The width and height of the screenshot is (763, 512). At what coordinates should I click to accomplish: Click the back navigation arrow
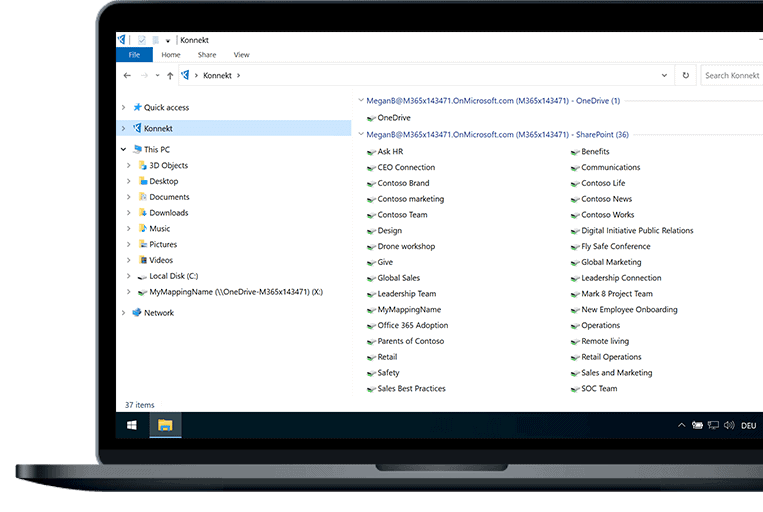point(127,75)
